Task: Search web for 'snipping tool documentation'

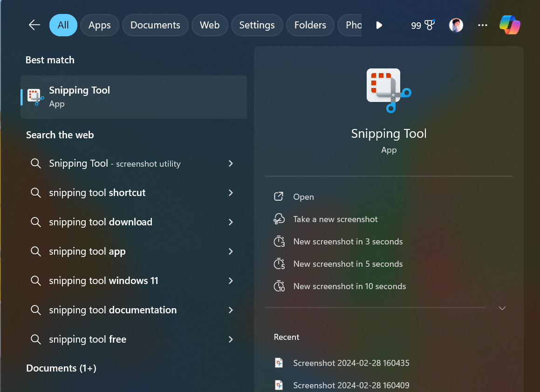Action: 113,310
